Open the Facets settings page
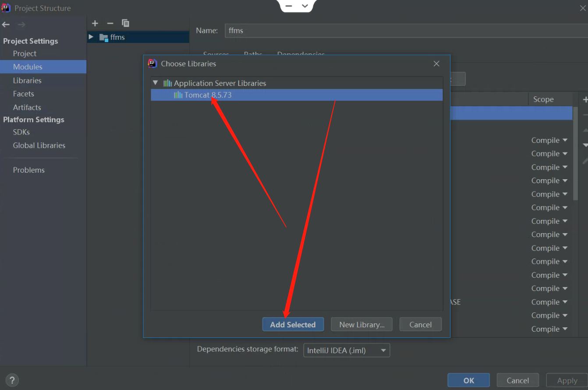Screen dimensions: 588x390 23,94
